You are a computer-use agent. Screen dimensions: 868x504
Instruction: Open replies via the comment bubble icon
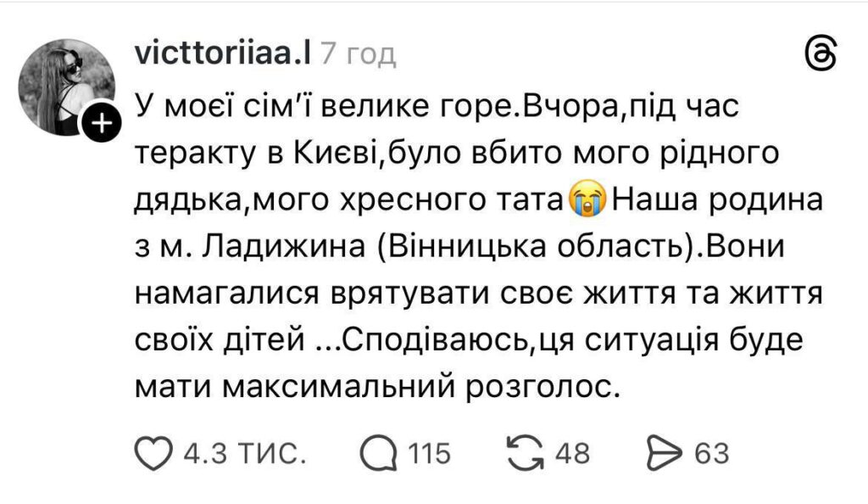coord(377,454)
